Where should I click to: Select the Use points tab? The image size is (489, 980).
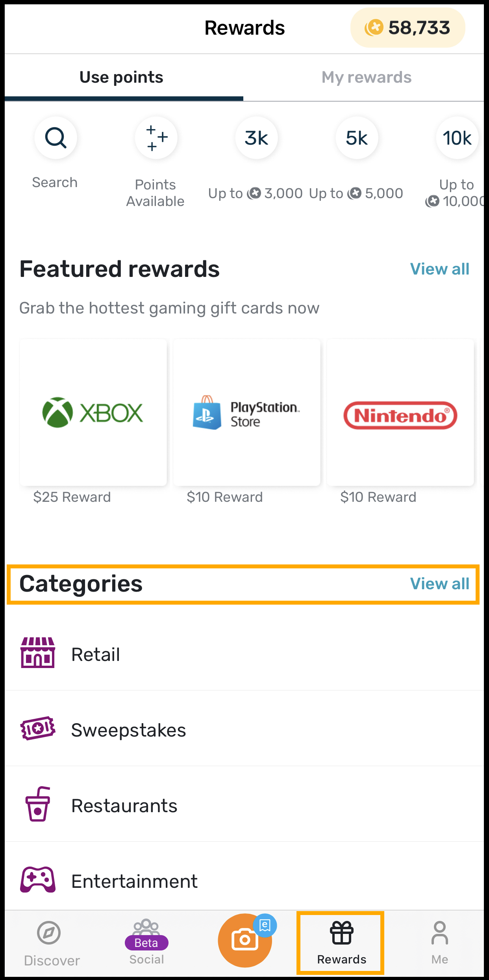121,77
